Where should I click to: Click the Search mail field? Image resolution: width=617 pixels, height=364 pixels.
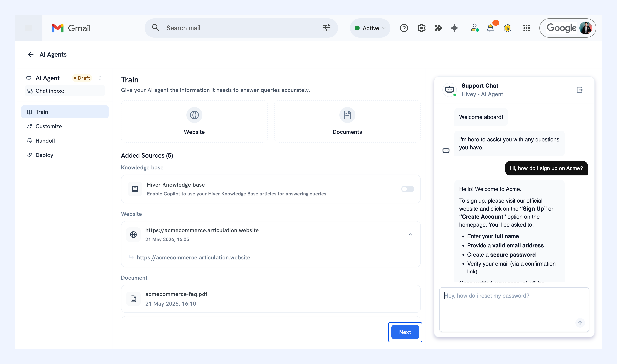(x=241, y=28)
